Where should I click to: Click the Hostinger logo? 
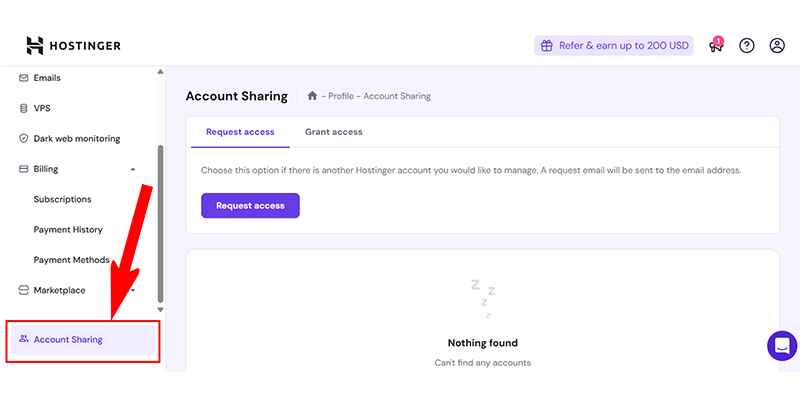(73, 46)
